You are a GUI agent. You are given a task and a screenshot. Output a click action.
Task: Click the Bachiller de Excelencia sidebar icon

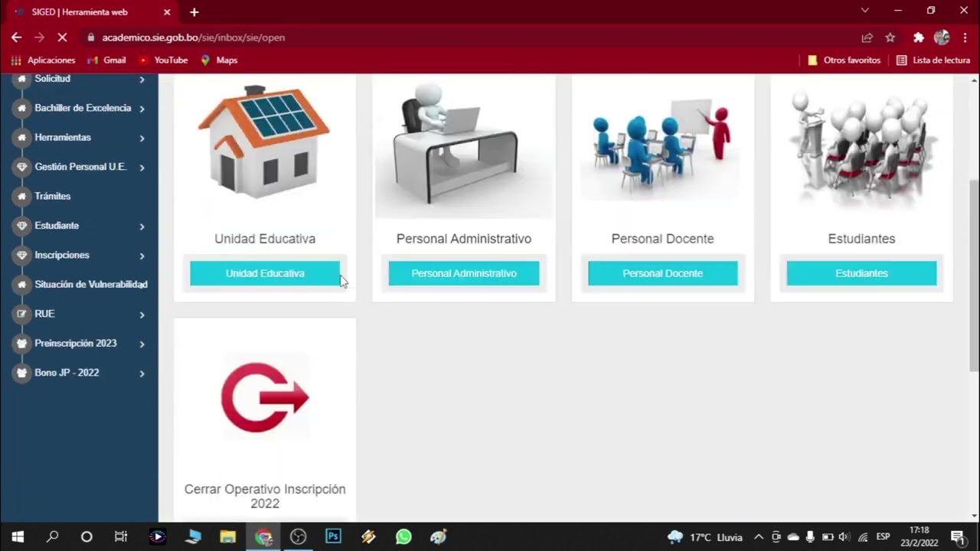(x=22, y=108)
